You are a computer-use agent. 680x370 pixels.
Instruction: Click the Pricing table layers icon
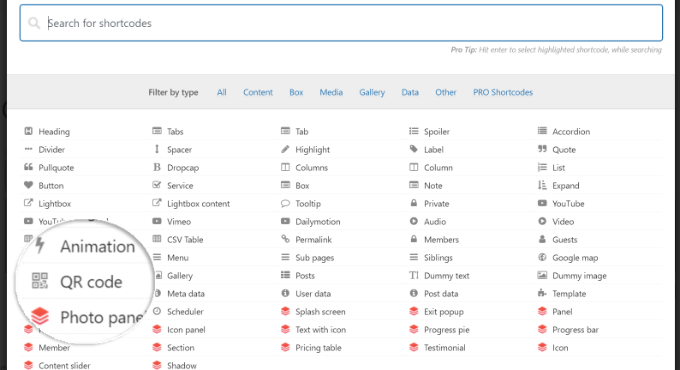285,347
